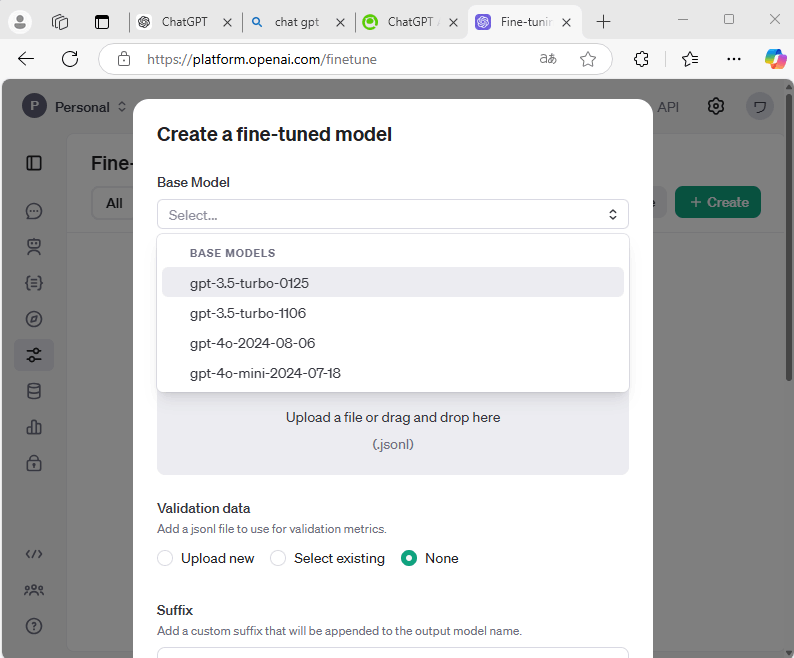This screenshot has height=658, width=794.
Task: Reload the current page
Action: 70,59
